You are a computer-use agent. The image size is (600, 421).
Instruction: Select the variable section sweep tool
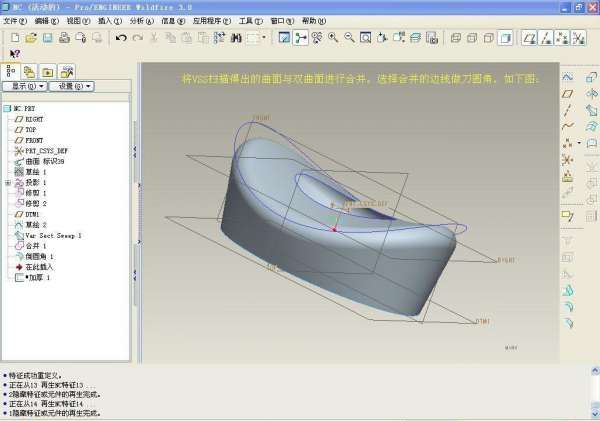591,110
